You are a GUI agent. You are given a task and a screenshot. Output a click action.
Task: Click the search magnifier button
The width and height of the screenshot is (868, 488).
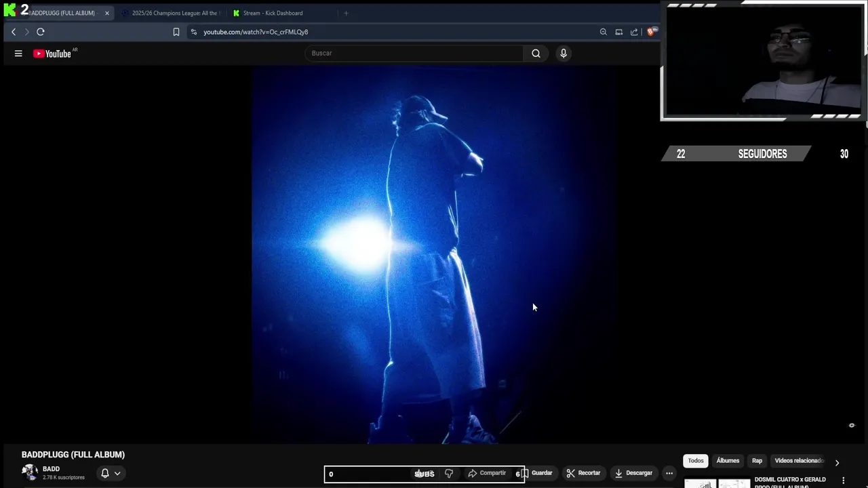536,53
